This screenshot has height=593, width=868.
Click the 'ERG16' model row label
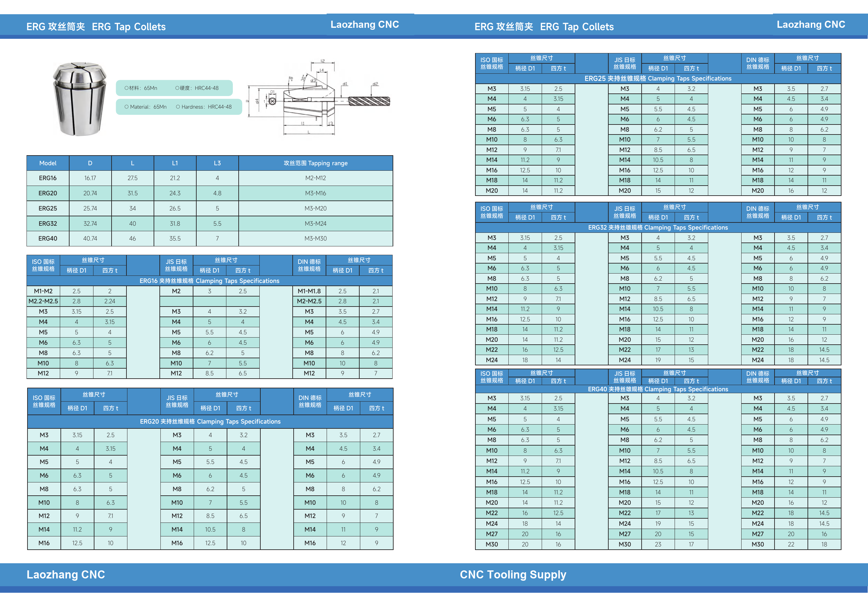pos(48,178)
